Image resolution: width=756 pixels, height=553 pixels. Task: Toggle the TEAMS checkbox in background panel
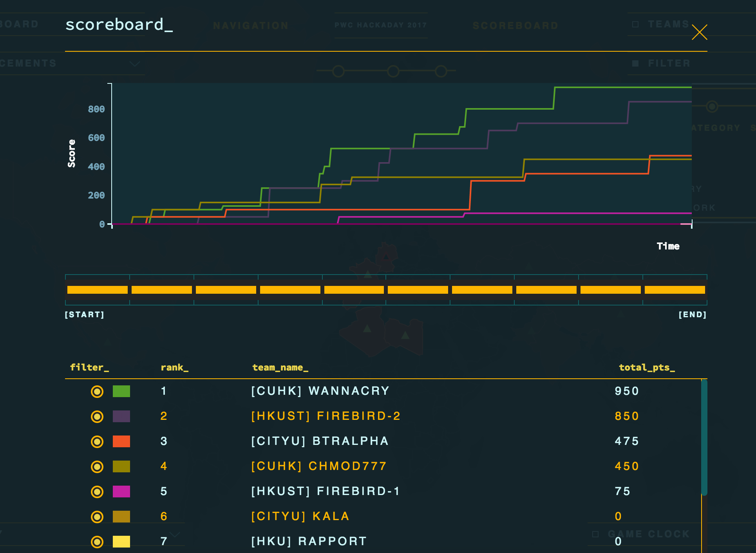click(635, 24)
